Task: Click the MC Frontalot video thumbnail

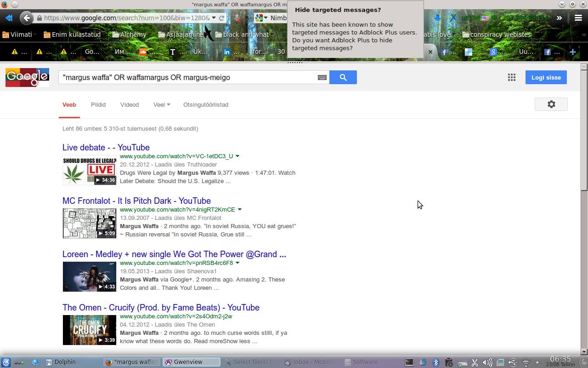Action: click(90, 223)
